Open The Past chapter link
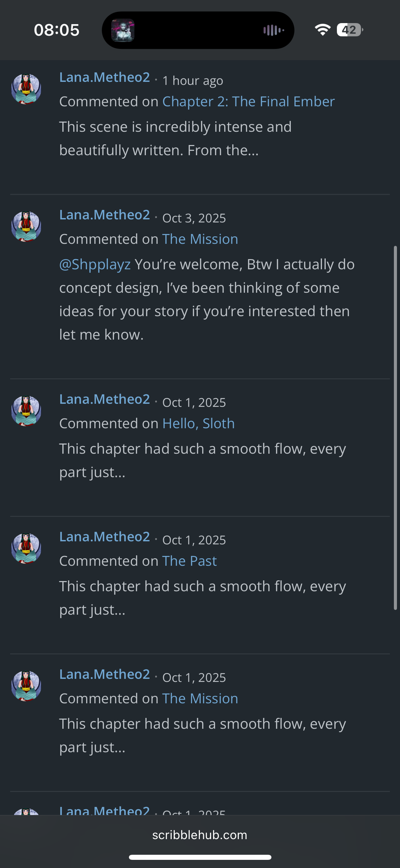Viewport: 400px width, 868px height. (x=189, y=561)
